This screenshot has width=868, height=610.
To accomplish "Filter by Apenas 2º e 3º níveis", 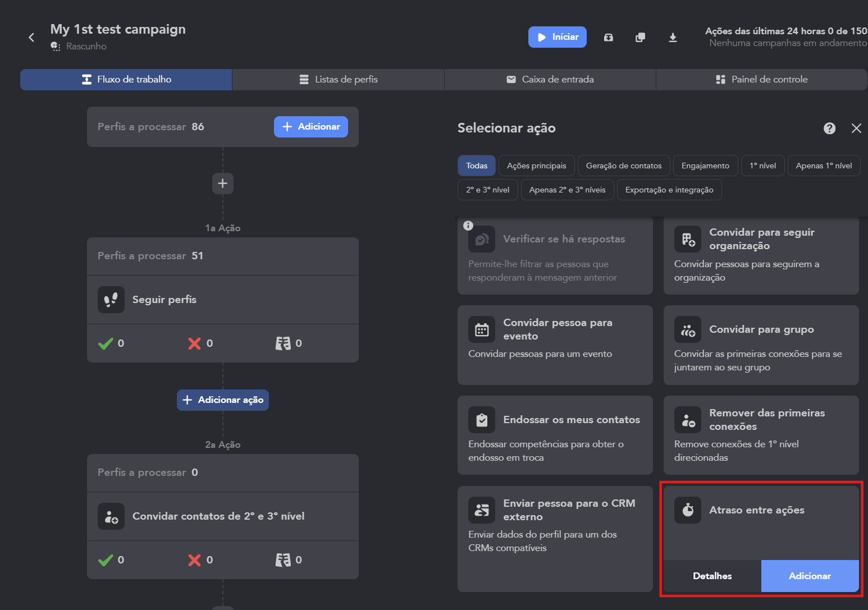I will [x=568, y=190].
